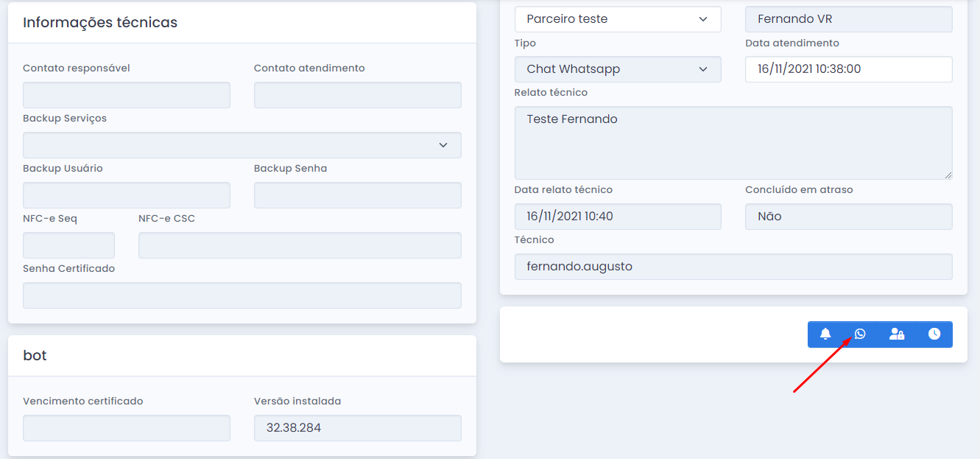Focus the Contato atendimento input
Viewport: 980px width, 459px height.
click(x=357, y=95)
